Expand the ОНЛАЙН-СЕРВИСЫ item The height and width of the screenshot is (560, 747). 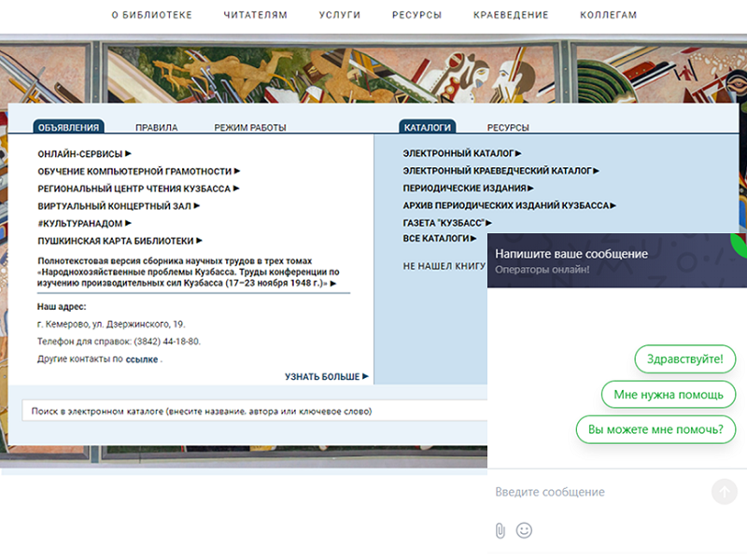84,154
